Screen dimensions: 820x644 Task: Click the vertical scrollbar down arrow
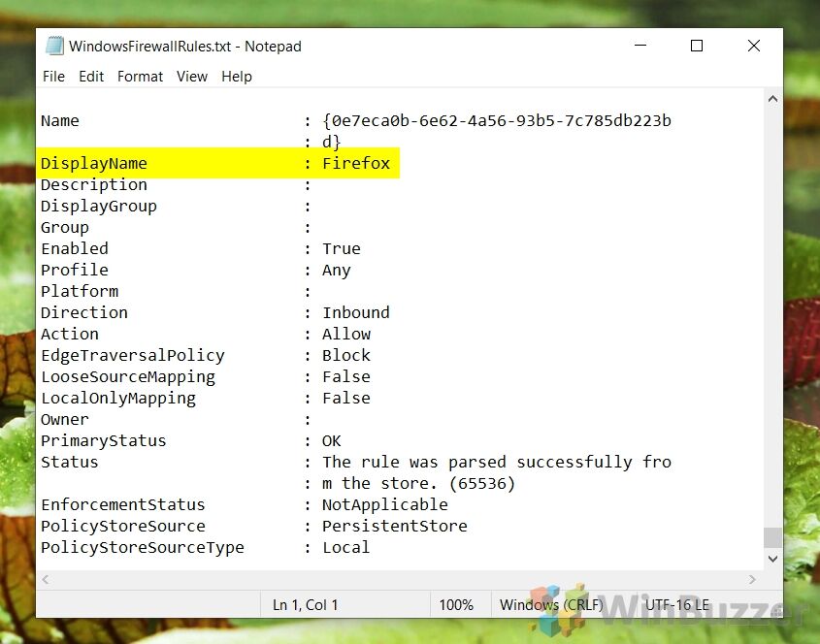pos(772,559)
